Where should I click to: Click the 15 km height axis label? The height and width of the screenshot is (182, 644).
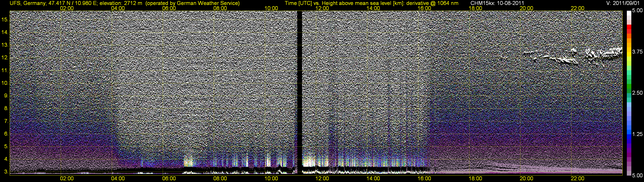5,19
